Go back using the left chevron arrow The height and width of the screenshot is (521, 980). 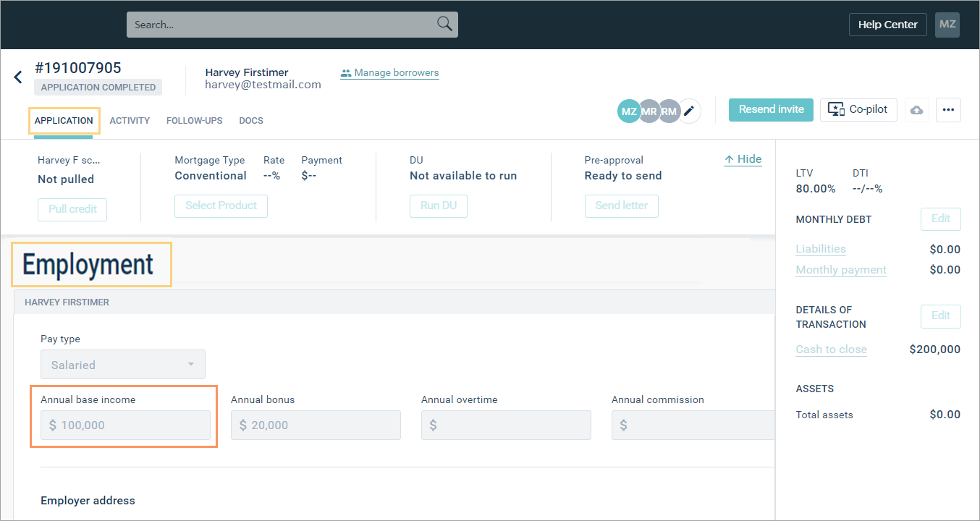(18, 77)
